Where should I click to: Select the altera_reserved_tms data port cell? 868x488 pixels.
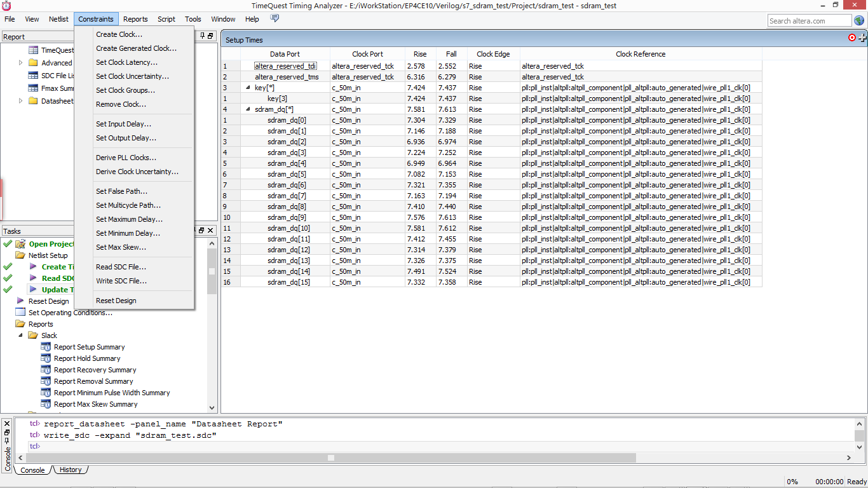(x=286, y=77)
